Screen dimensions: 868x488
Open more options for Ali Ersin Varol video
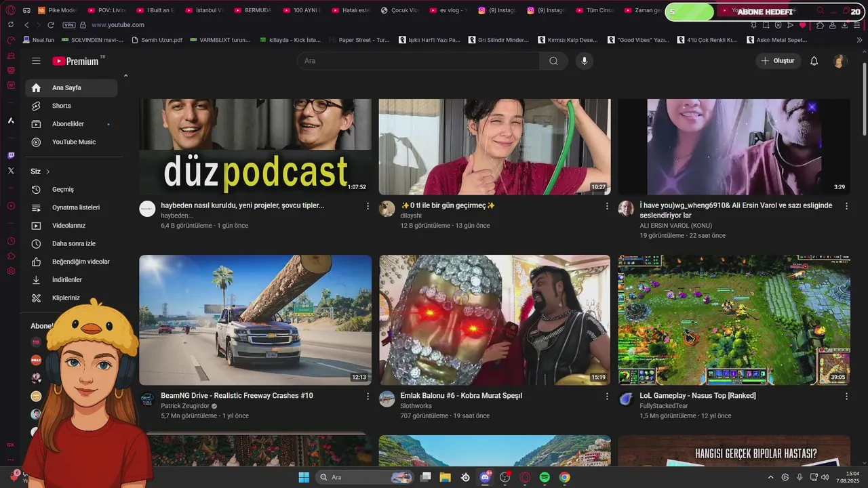coord(846,206)
